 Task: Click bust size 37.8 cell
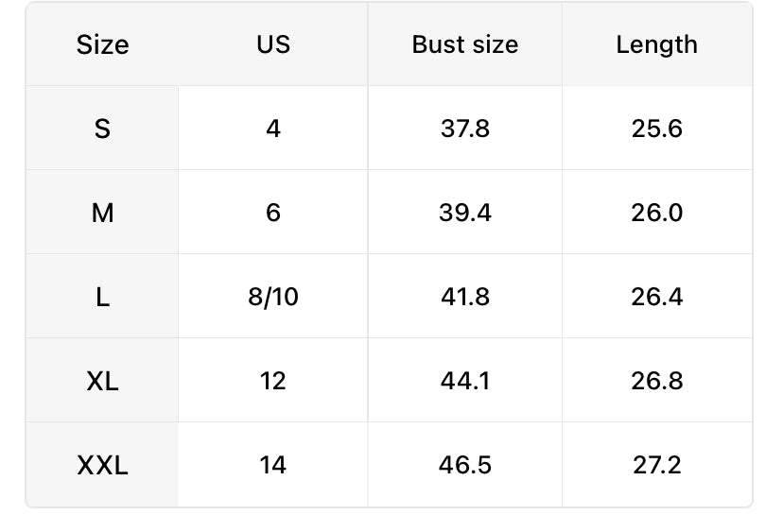[x=465, y=129]
